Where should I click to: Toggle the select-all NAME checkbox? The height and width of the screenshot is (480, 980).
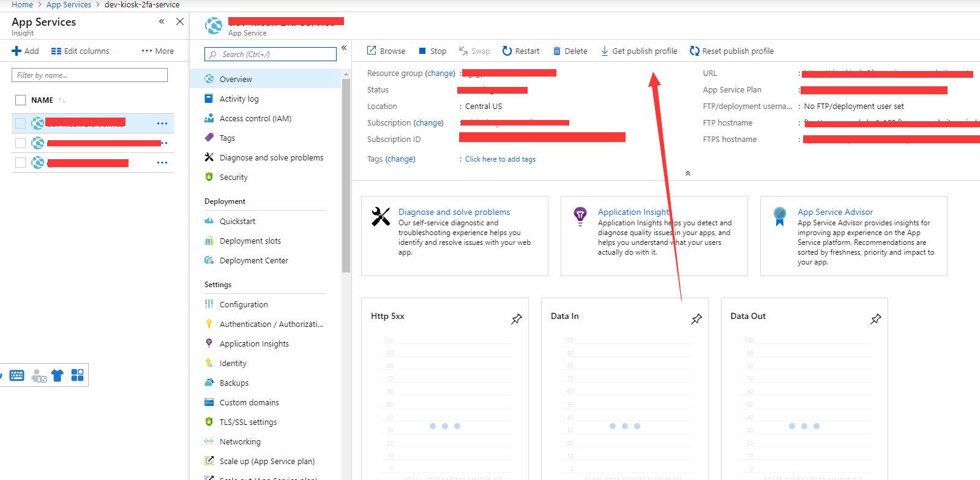[21, 100]
